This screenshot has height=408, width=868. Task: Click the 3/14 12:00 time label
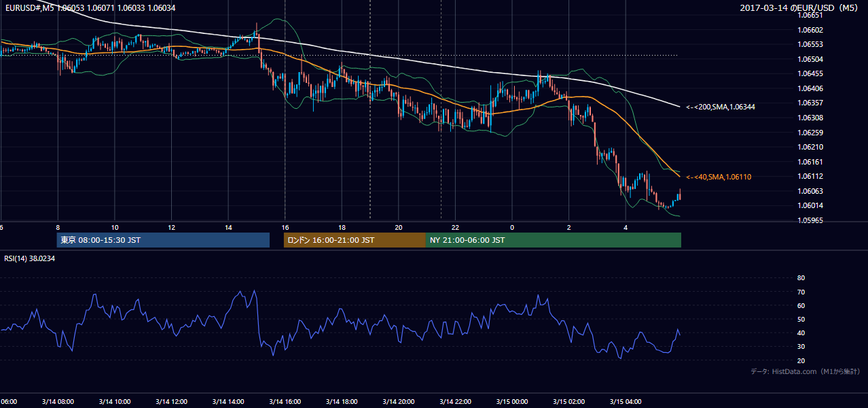click(x=171, y=402)
